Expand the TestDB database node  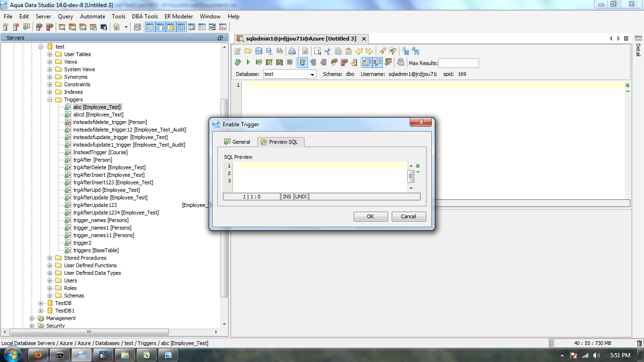(x=41, y=303)
